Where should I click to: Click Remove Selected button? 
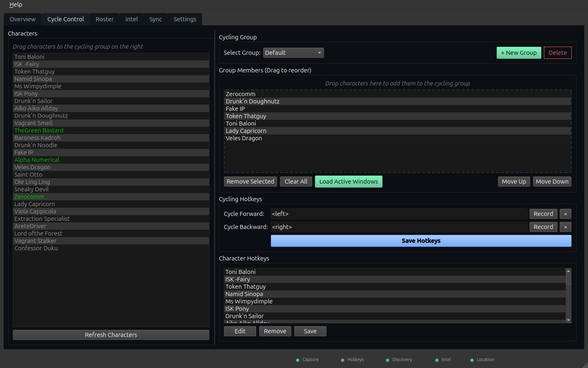click(250, 182)
